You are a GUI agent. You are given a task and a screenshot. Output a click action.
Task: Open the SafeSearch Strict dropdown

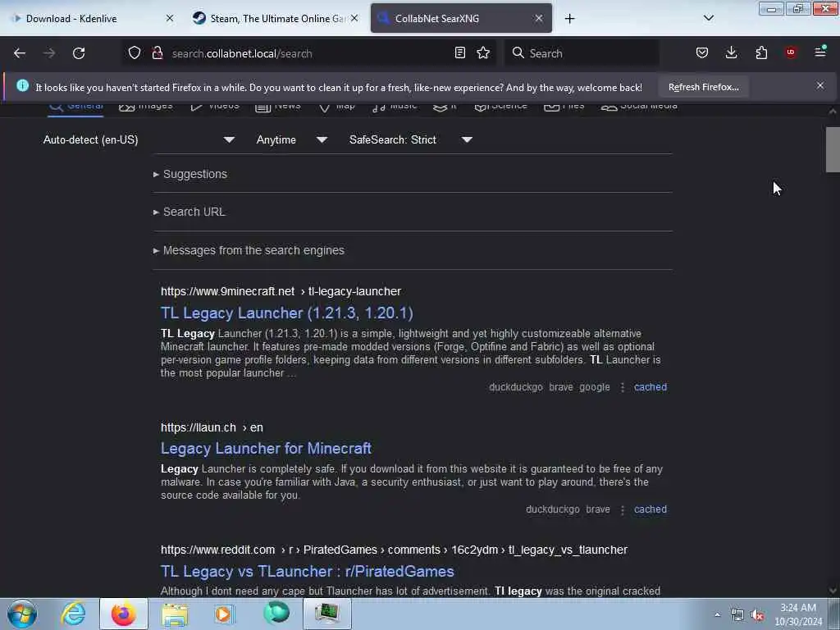click(x=410, y=139)
